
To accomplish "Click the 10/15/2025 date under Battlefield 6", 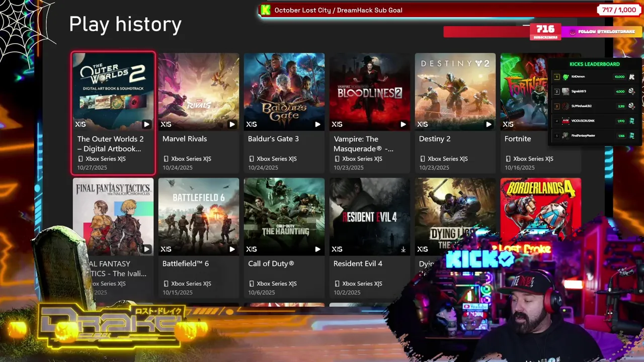I will click(178, 293).
